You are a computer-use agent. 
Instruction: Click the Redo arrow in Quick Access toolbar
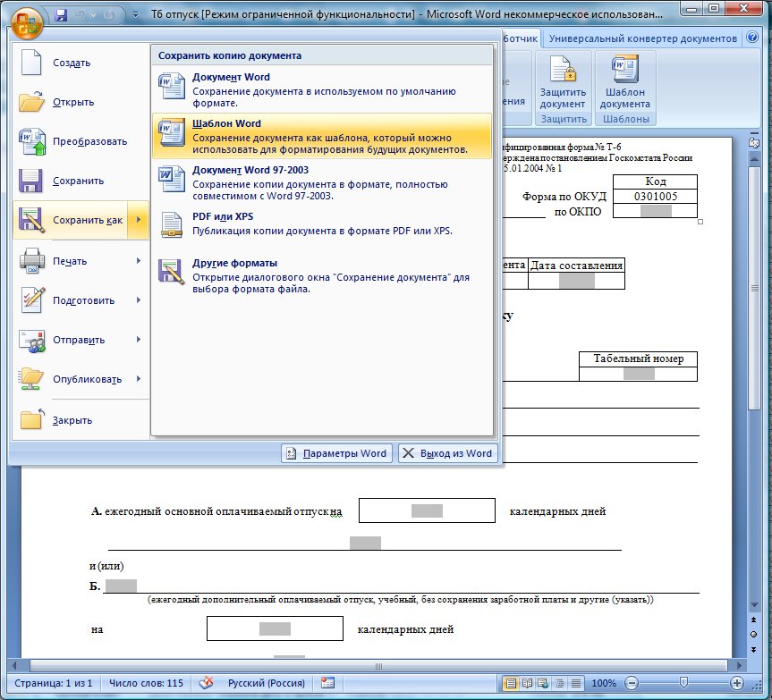pyautogui.click(x=109, y=15)
